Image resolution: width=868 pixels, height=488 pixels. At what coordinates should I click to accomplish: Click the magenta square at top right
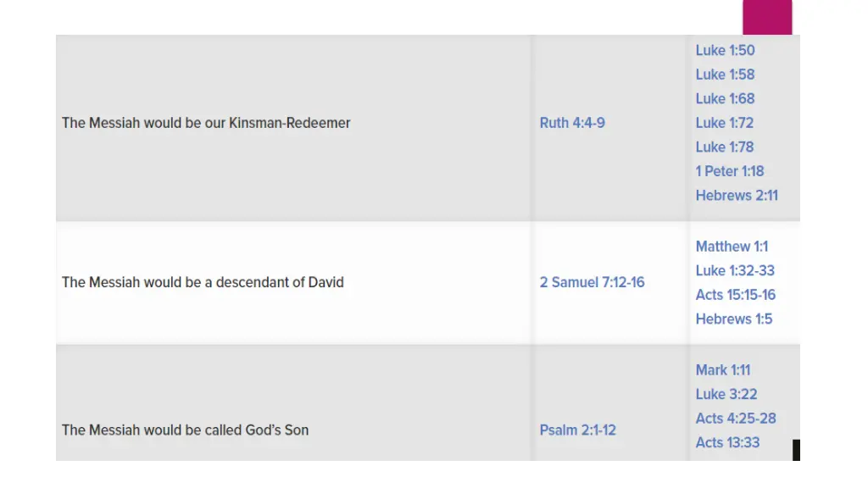[x=767, y=17]
